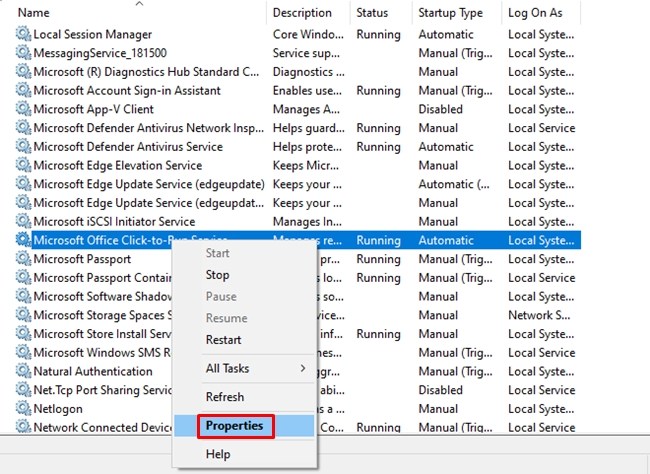Click gear icon of Microsoft App-V Client
Image resolution: width=650 pixels, height=474 pixels.
coord(23,109)
